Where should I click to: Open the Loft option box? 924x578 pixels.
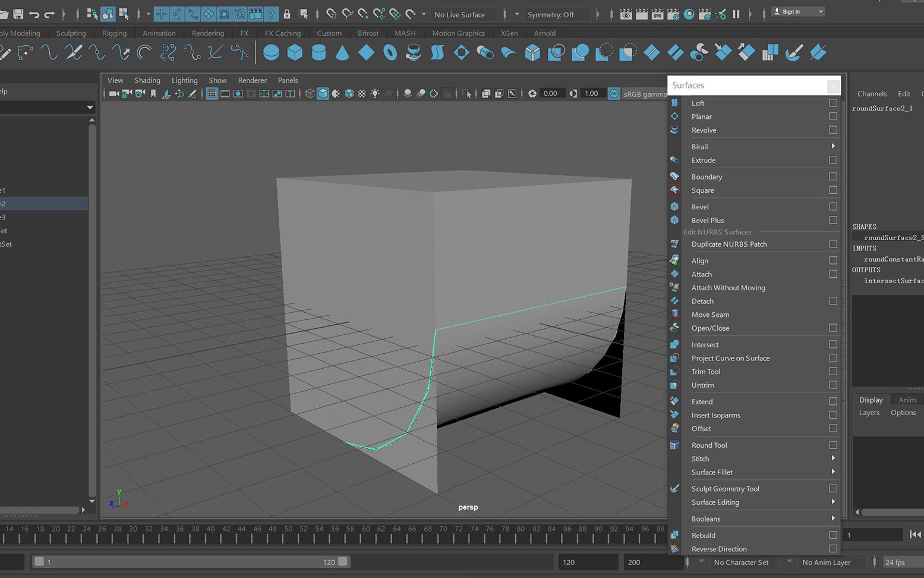833,103
